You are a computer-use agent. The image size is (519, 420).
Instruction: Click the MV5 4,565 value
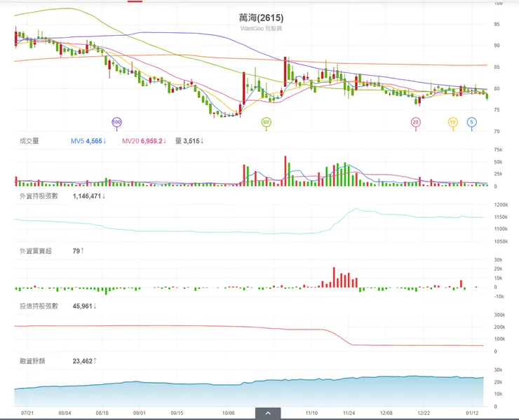pyautogui.click(x=88, y=141)
